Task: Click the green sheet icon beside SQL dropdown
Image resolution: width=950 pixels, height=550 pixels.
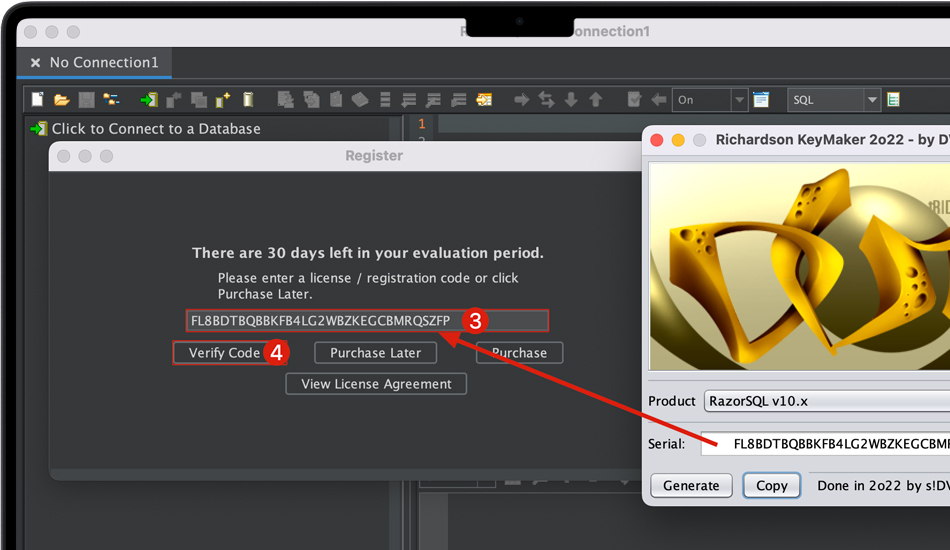Action: point(893,100)
